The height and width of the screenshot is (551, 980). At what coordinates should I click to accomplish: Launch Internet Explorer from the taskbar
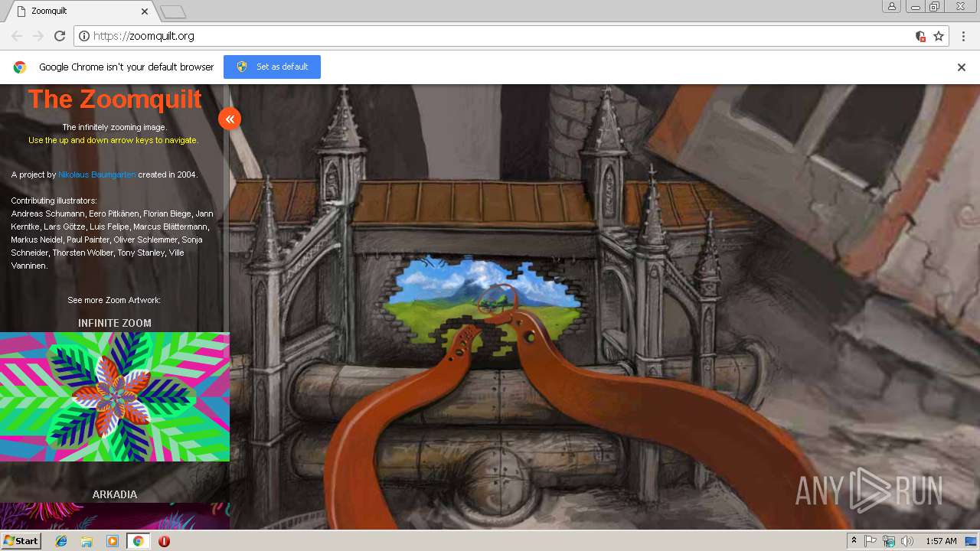61,541
